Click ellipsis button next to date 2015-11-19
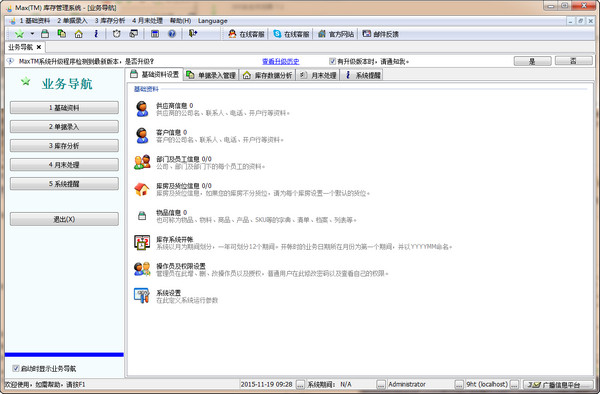The image size is (600, 394). click(x=300, y=384)
